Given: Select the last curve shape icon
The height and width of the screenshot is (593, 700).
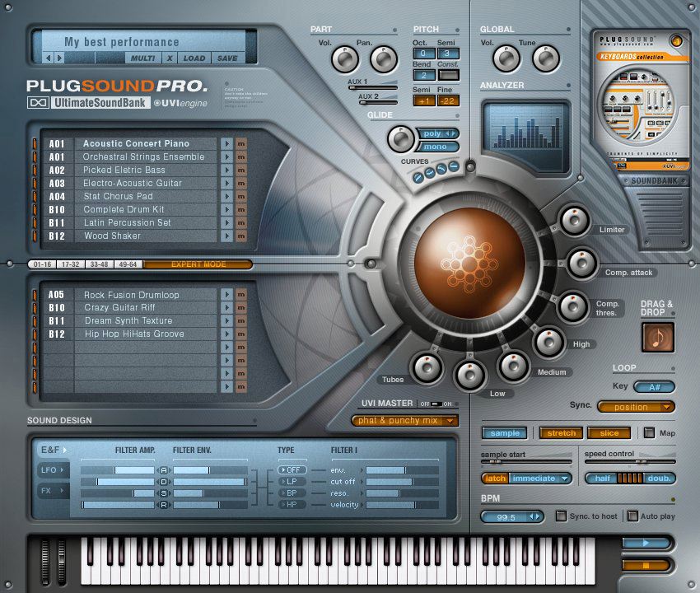Looking at the screenshot, I should tap(454, 166).
